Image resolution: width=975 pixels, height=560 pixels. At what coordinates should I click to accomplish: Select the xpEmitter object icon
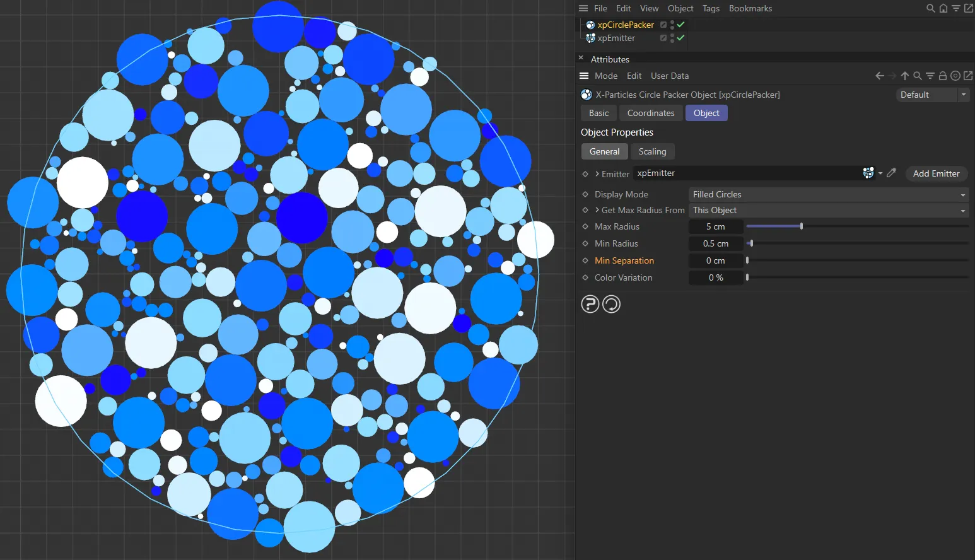click(x=590, y=38)
